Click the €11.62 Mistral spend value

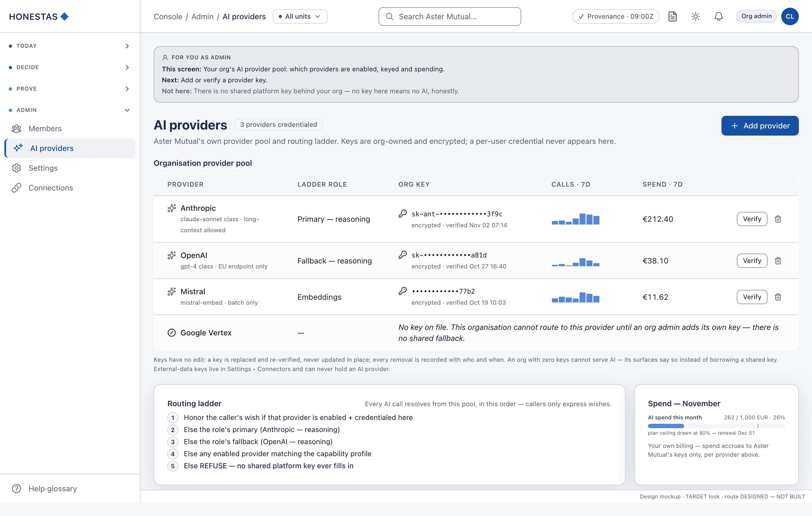click(x=655, y=297)
